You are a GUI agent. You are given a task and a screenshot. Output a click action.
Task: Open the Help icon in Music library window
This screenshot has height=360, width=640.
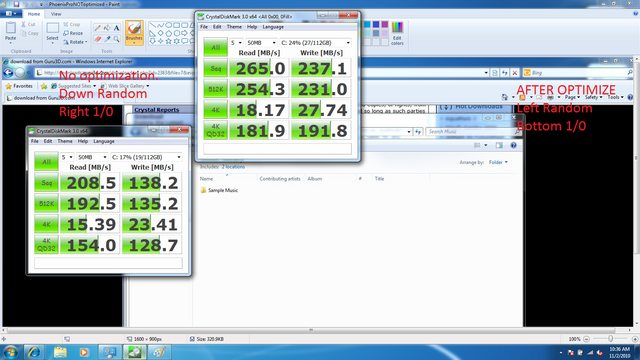point(513,145)
